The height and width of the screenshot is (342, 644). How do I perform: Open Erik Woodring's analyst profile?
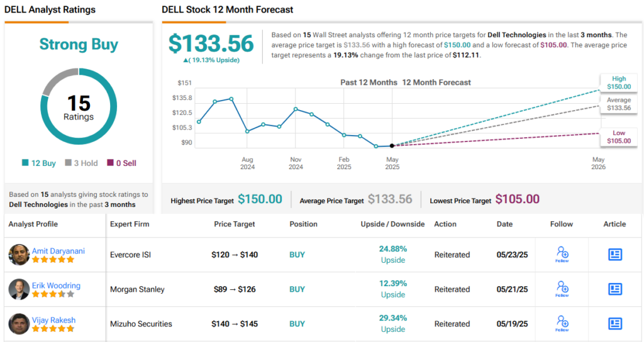point(56,285)
